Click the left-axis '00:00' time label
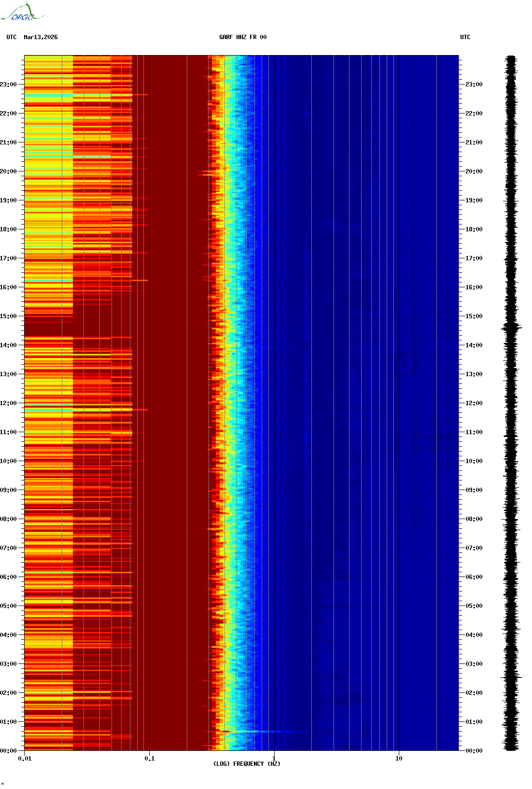532x789 pixels. point(8,751)
